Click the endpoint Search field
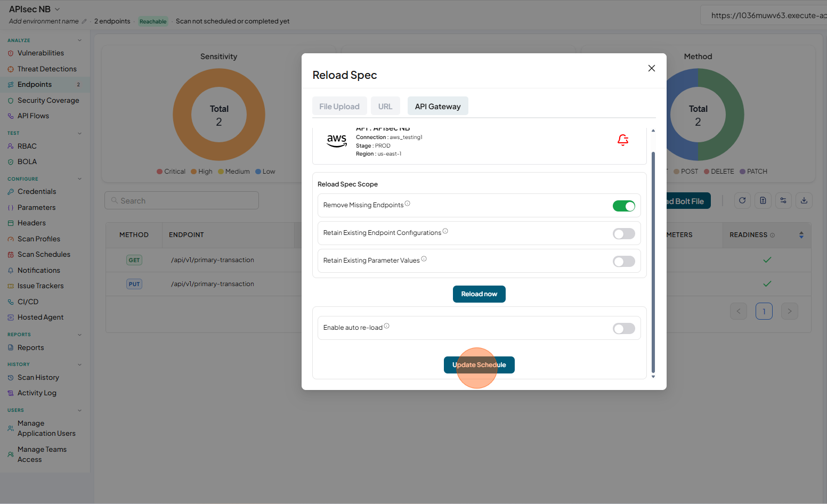The height and width of the screenshot is (504, 827). pos(182,200)
